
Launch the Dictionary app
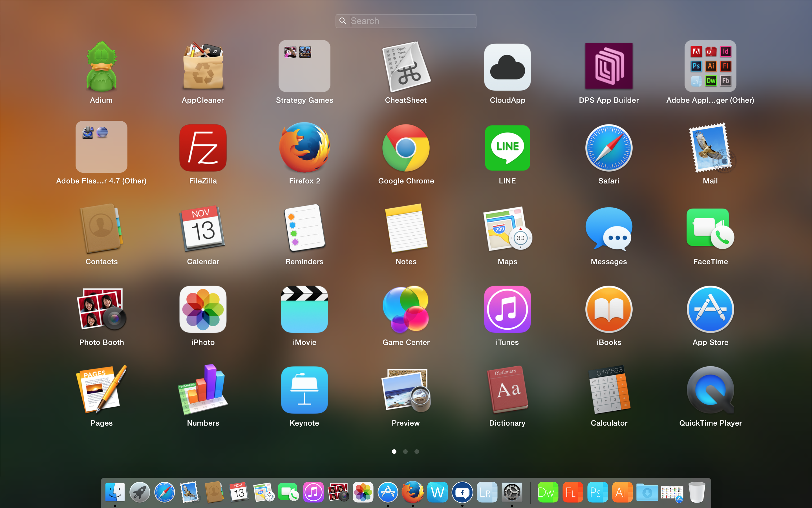click(507, 390)
